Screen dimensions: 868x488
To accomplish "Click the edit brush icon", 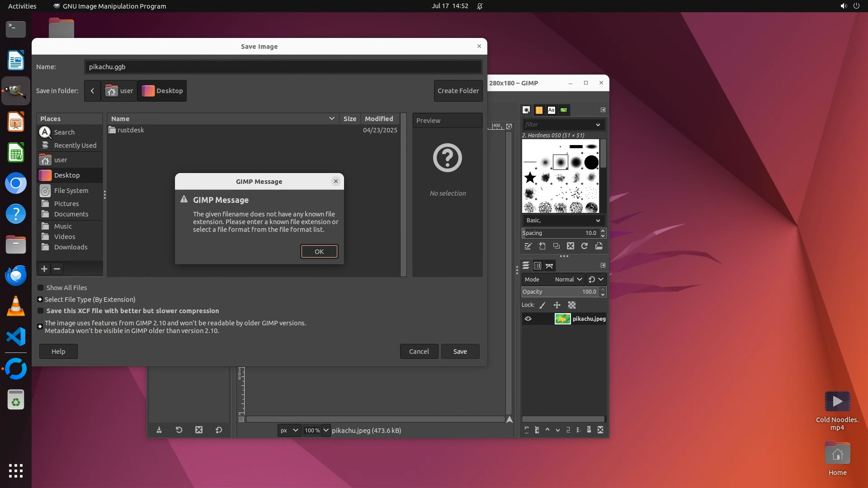I will point(528,246).
